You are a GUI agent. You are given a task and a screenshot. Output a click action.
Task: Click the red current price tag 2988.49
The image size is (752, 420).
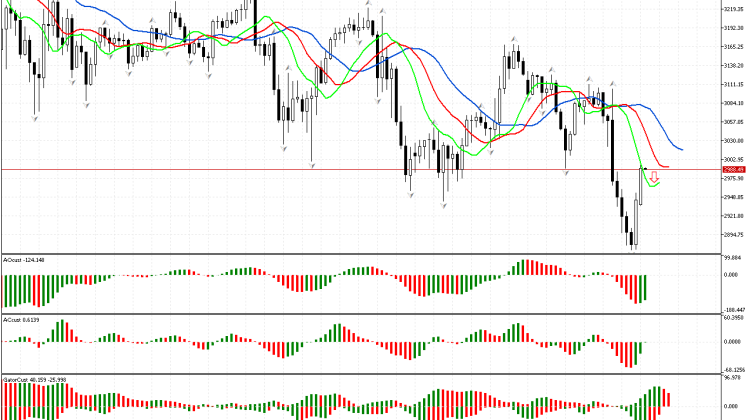(x=733, y=169)
